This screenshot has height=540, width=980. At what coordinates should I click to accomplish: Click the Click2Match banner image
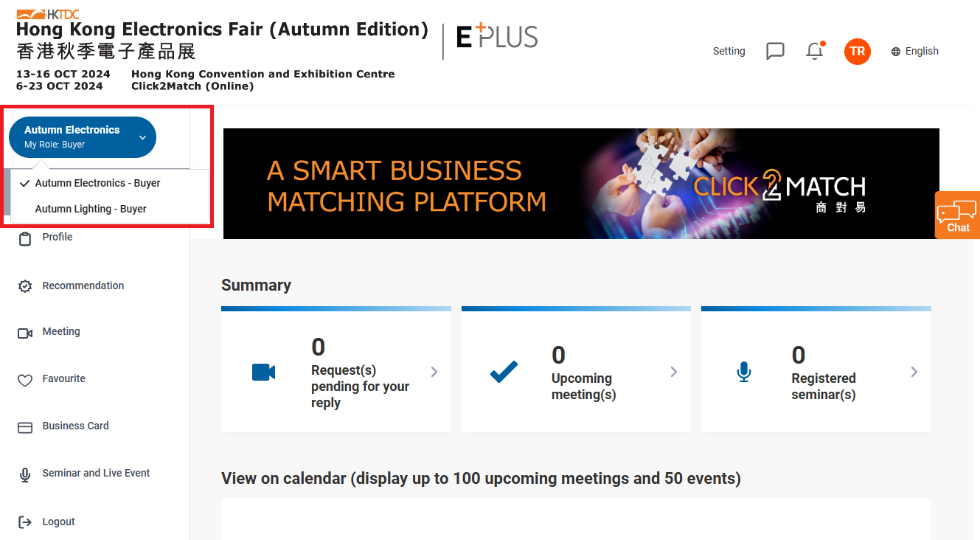coord(581,184)
